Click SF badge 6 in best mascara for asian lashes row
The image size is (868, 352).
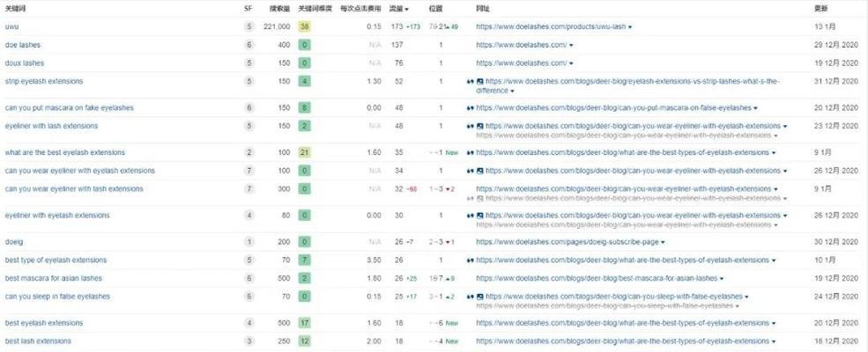coord(249,278)
